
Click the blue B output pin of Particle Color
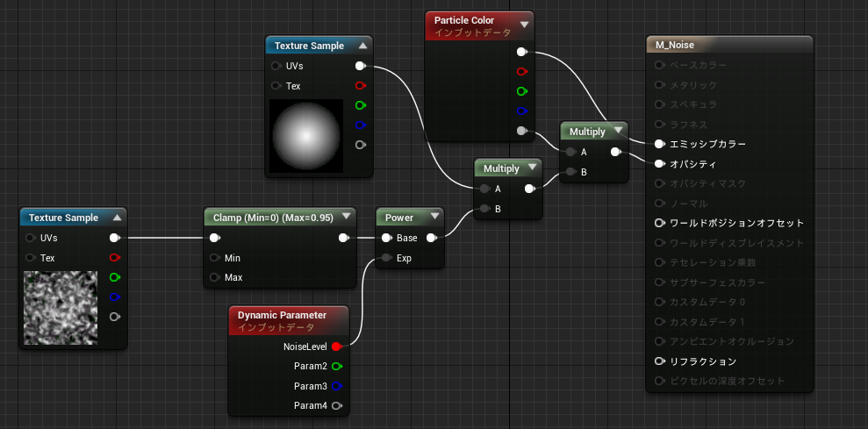coord(522,111)
